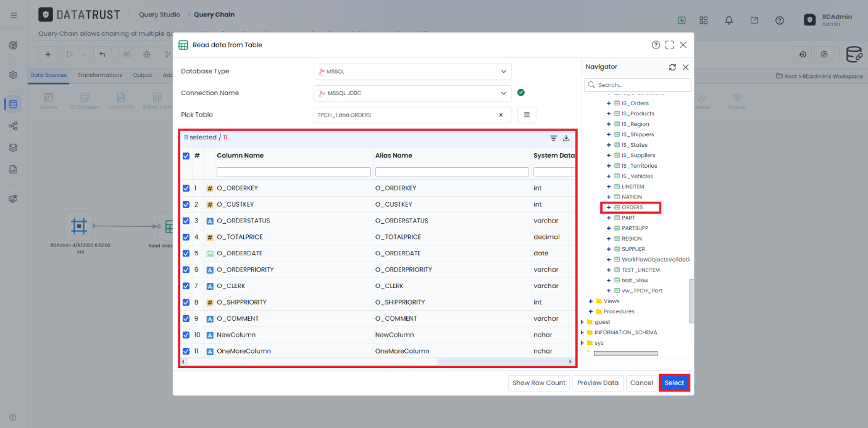Open the layers stack icon in sidebar
The height and width of the screenshot is (428, 868).
13,147
